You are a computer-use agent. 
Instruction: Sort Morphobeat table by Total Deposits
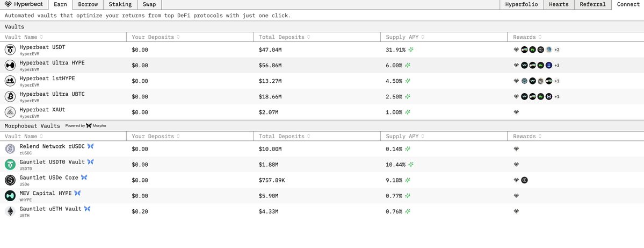click(284, 136)
